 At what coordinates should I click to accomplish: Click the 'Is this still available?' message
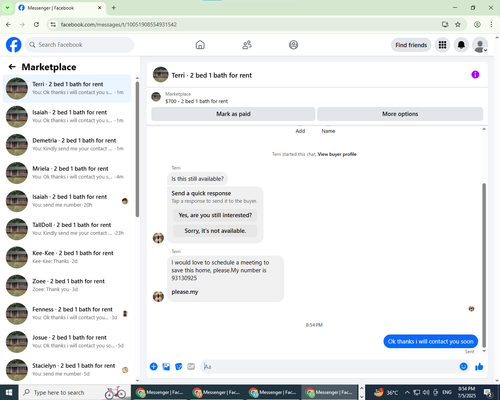(197, 179)
